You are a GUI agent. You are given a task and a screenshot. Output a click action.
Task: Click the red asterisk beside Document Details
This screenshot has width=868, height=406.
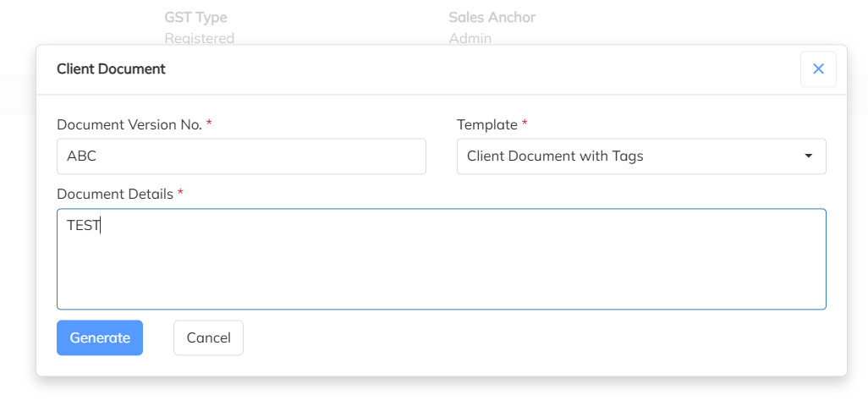click(x=180, y=194)
